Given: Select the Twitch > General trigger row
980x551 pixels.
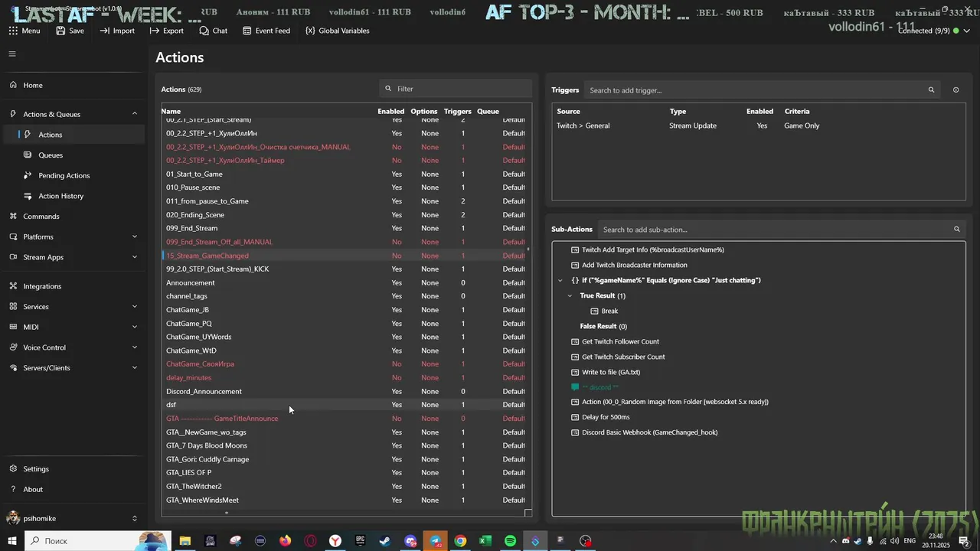Looking at the screenshot, I should tap(758, 126).
